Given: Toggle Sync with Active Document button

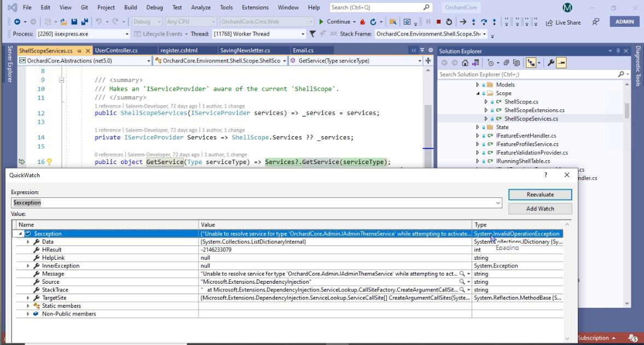Looking at the screenshot, I should click(x=531, y=63).
